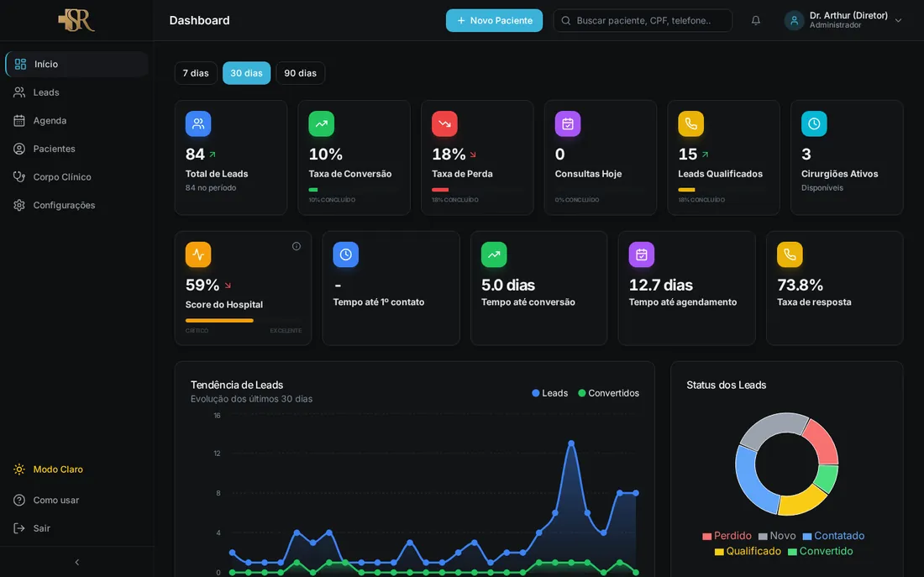Click the Como usar help icon
This screenshot has height=577, width=924.
click(x=19, y=501)
